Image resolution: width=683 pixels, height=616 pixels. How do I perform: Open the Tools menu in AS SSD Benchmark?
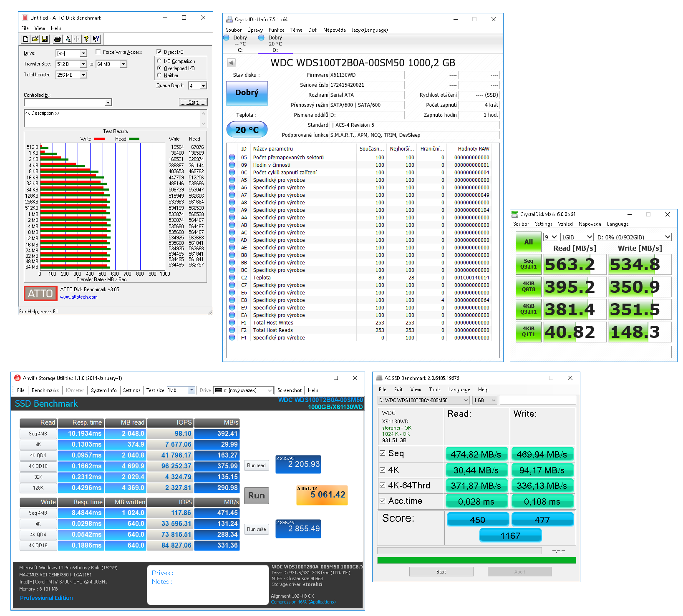435,390
